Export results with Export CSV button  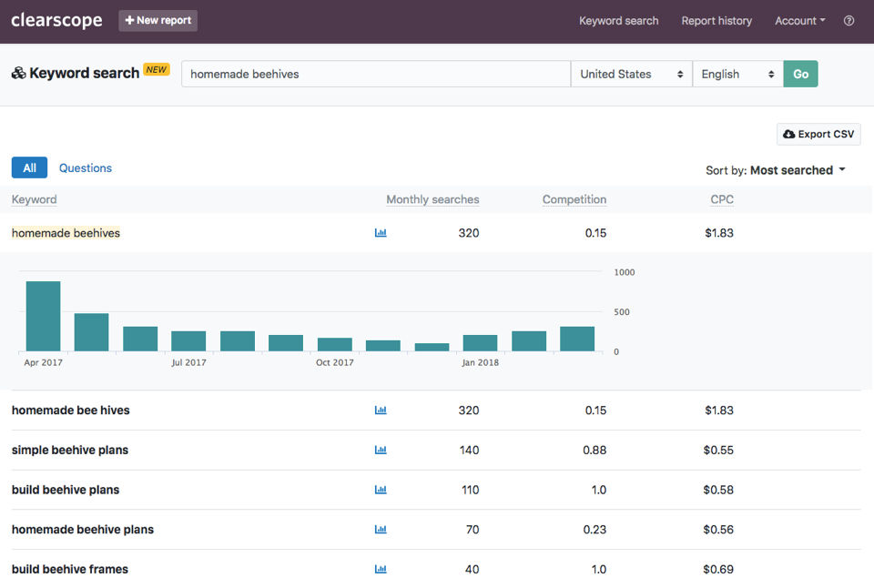[x=818, y=135]
